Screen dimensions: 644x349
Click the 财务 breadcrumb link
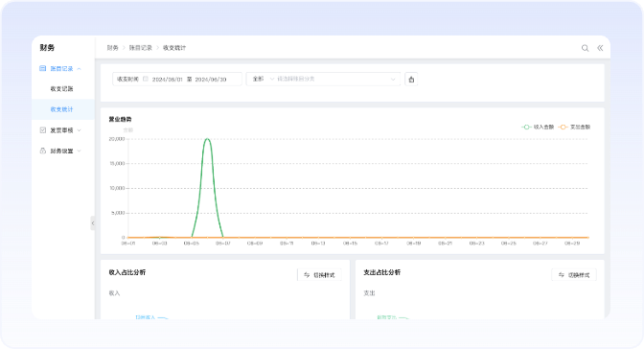coord(112,48)
